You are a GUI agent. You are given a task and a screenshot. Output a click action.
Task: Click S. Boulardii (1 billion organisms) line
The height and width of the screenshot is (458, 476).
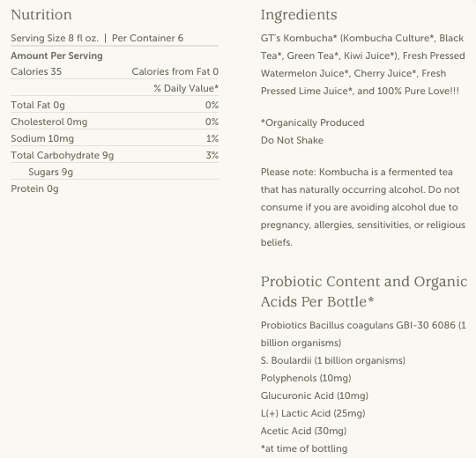point(333,360)
